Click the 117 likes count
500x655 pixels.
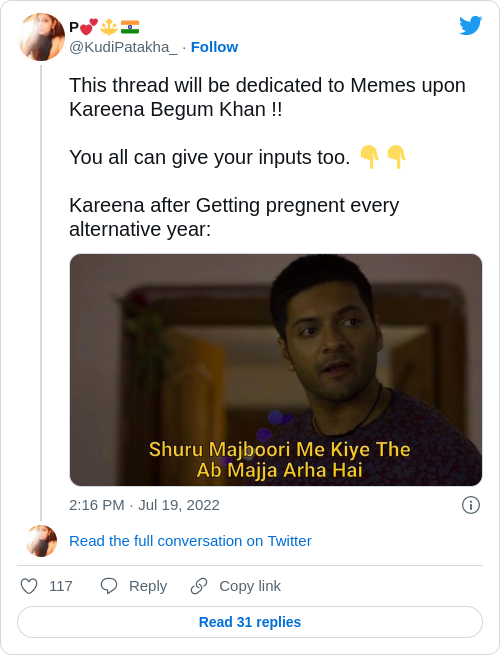pyautogui.click(x=61, y=586)
